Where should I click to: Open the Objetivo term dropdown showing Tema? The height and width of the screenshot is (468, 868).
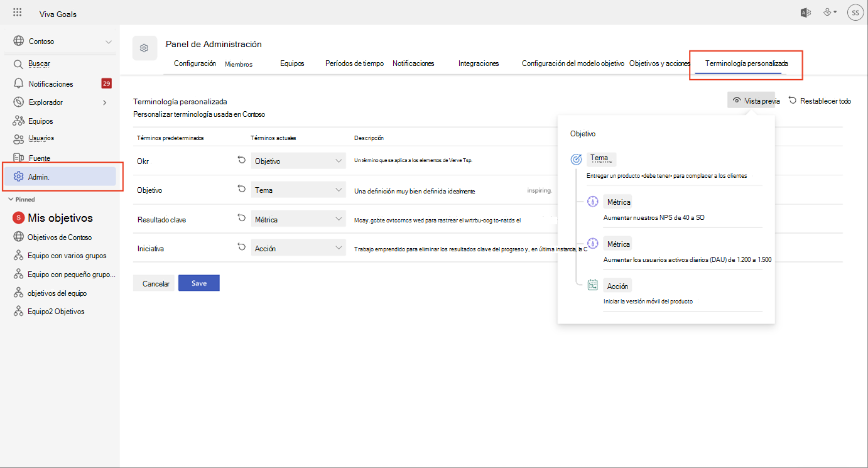298,190
